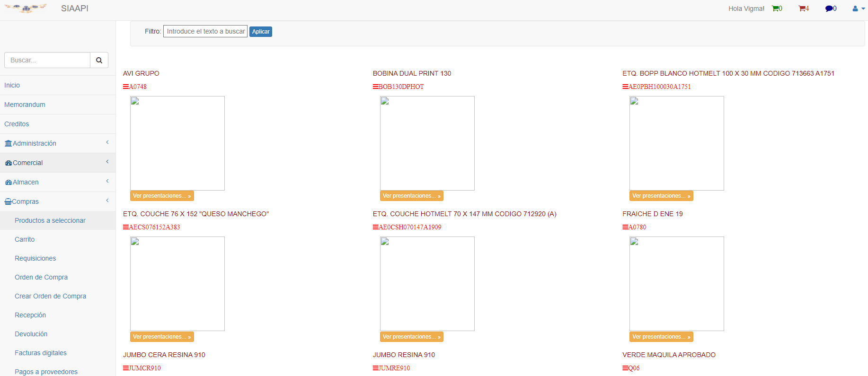The width and height of the screenshot is (868, 376).
Task: Click AVI GRUPO product thumbnail
Action: pyautogui.click(x=177, y=143)
